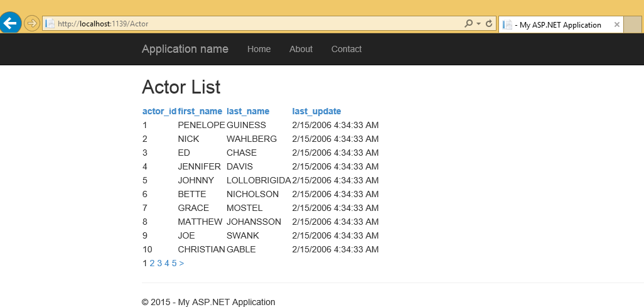Select the My ASP.NET Application tab

point(561,24)
